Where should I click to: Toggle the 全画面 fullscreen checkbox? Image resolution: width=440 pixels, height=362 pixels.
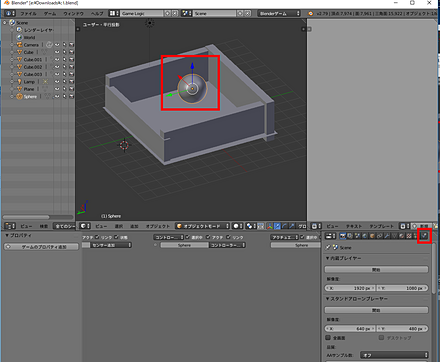click(x=328, y=338)
